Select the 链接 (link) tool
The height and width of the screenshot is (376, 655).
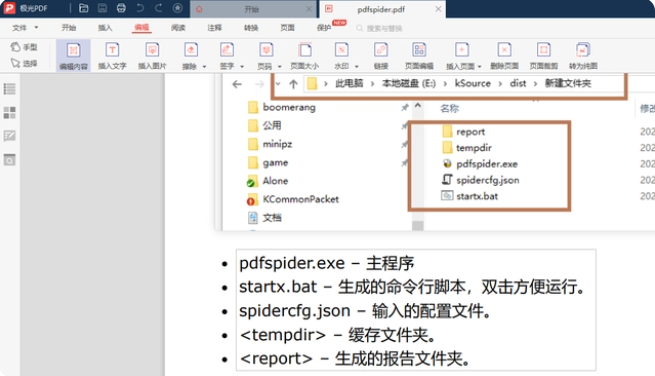pos(381,56)
